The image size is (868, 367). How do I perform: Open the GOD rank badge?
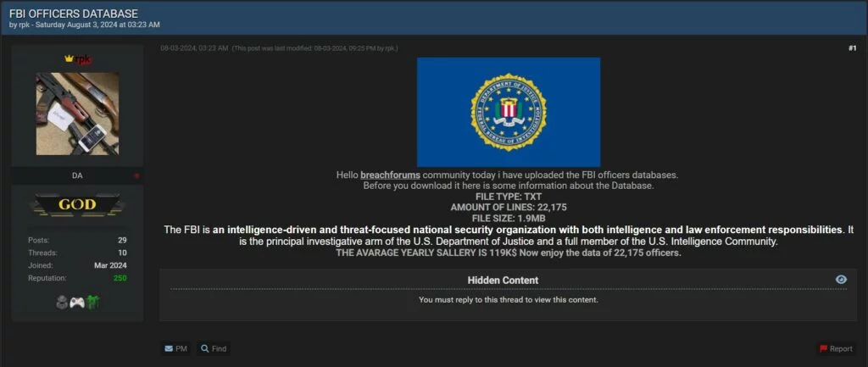(x=77, y=205)
